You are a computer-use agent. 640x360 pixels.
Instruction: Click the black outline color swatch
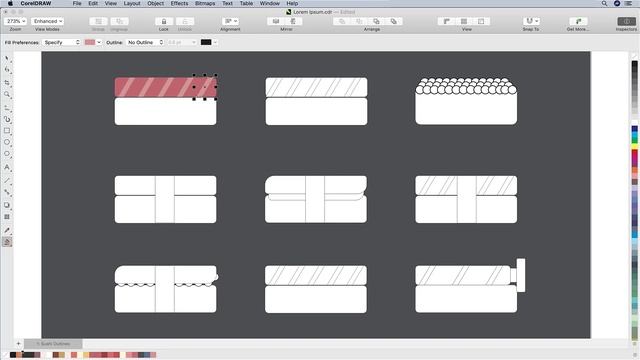206,42
